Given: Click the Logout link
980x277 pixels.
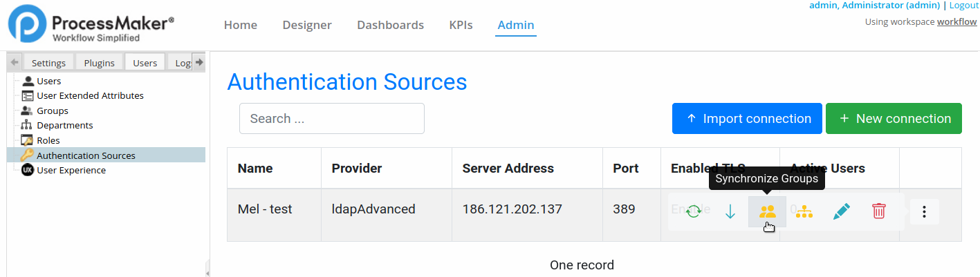Looking at the screenshot, I should click(963, 6).
